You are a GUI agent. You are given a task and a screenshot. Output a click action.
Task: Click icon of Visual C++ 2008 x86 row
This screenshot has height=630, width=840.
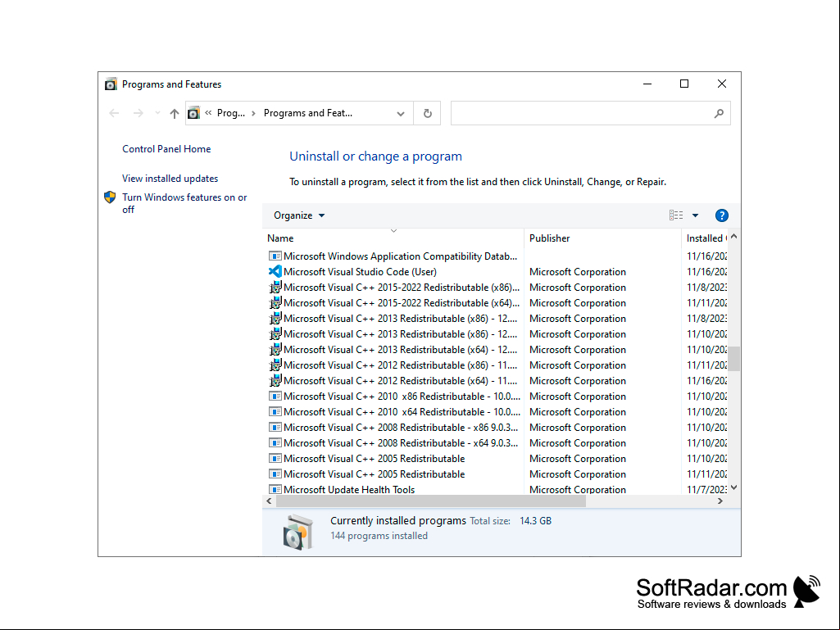(275, 428)
